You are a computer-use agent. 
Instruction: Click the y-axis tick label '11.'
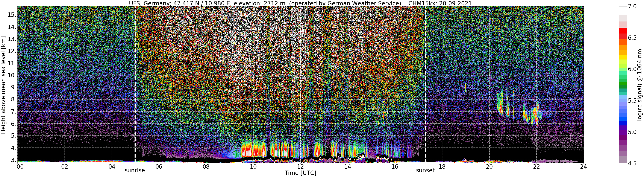tap(12, 64)
